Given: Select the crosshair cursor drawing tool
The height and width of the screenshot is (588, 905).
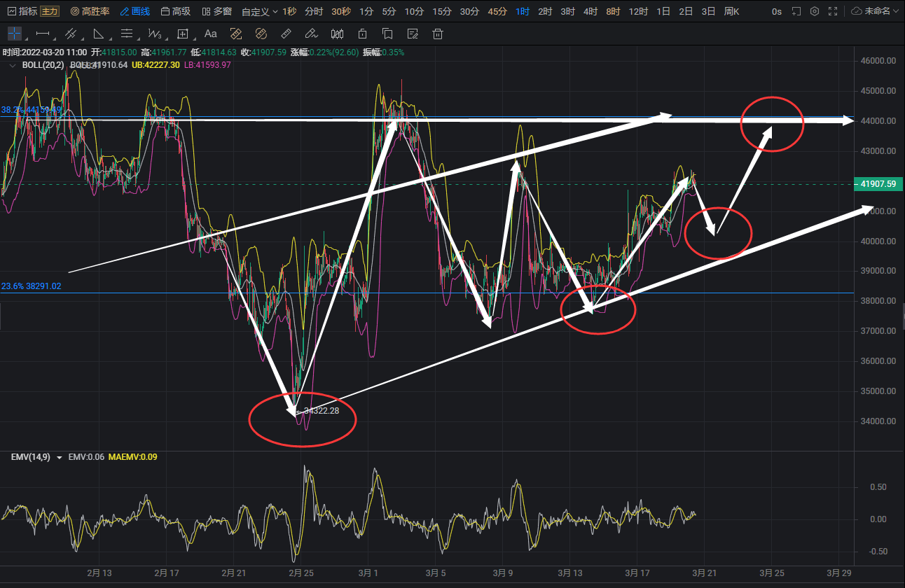Looking at the screenshot, I should coord(15,34).
